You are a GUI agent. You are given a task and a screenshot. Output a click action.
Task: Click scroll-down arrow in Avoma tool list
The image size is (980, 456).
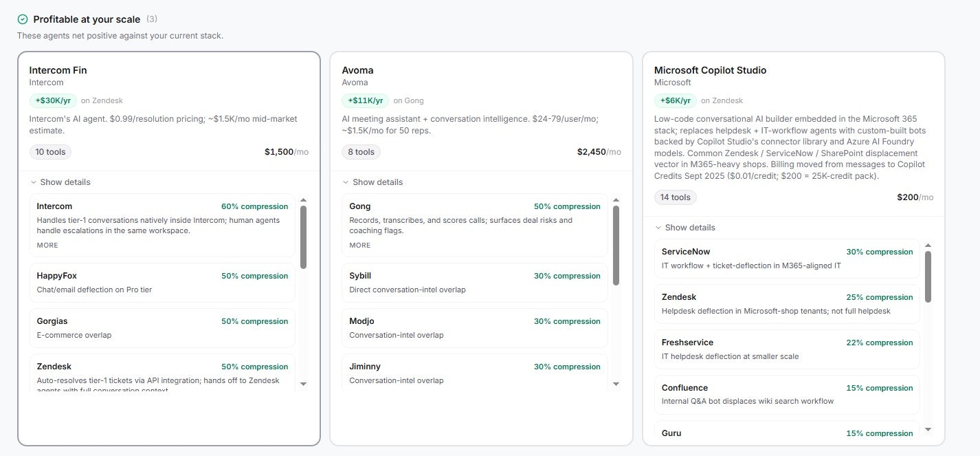click(x=616, y=384)
